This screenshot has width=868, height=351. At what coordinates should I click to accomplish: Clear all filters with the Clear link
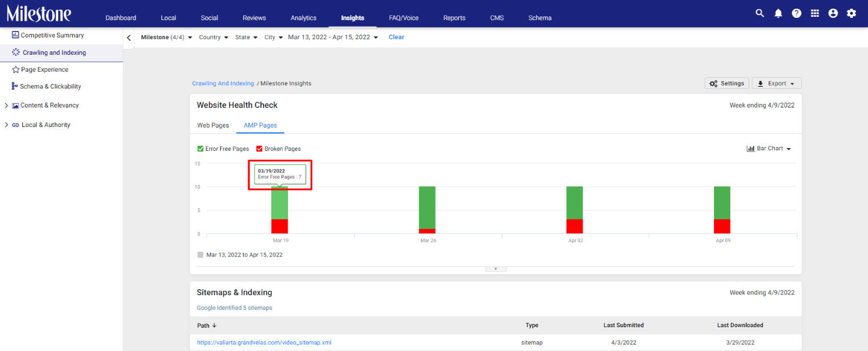(x=396, y=37)
